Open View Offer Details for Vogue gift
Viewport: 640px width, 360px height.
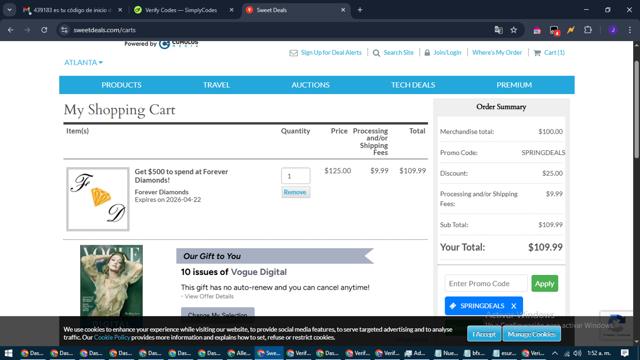209,296
